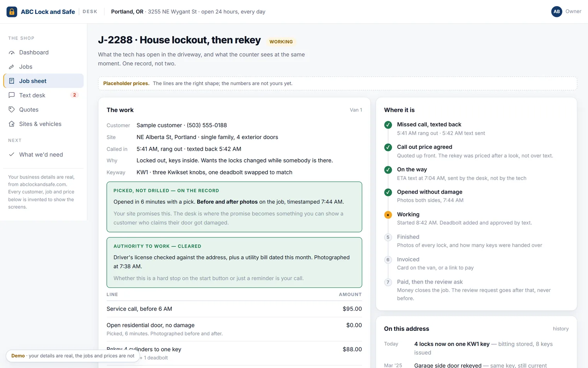Go to Jobs in the sidebar
Screen dimensions: 588x368
click(43, 67)
